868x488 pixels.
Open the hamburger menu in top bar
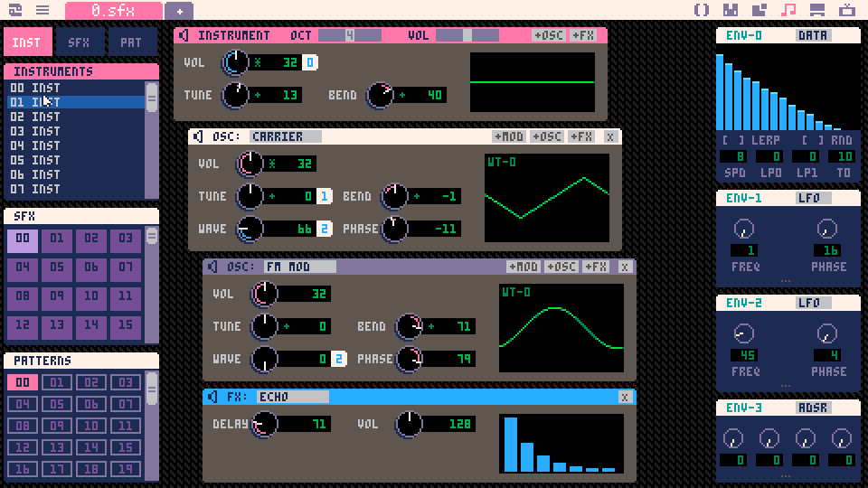pos(42,10)
